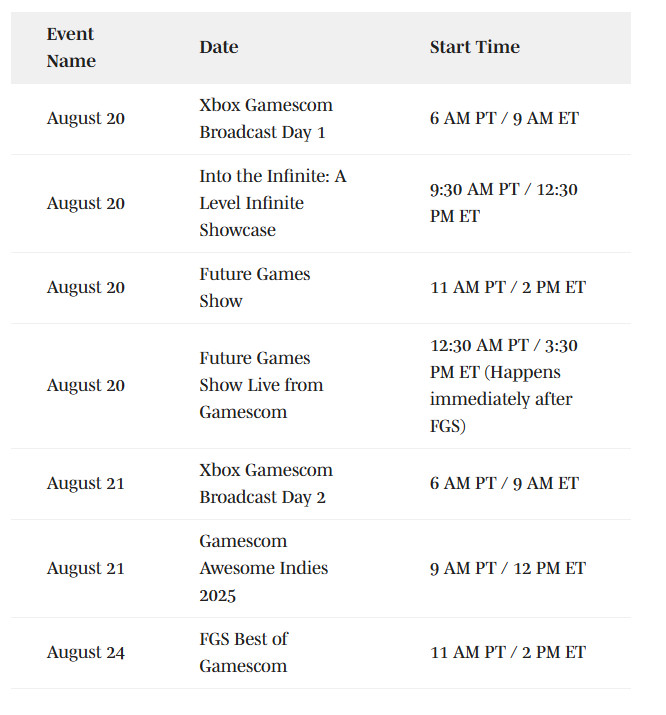Select "August 20" in the Into the Infinite row
The width and height of the screenshot is (666, 715).
click(85, 203)
